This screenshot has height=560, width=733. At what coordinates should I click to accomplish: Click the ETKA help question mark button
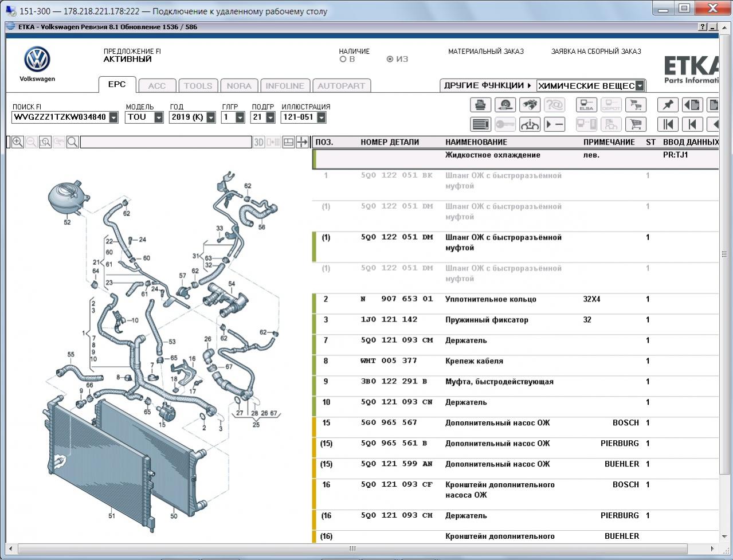(703, 27)
